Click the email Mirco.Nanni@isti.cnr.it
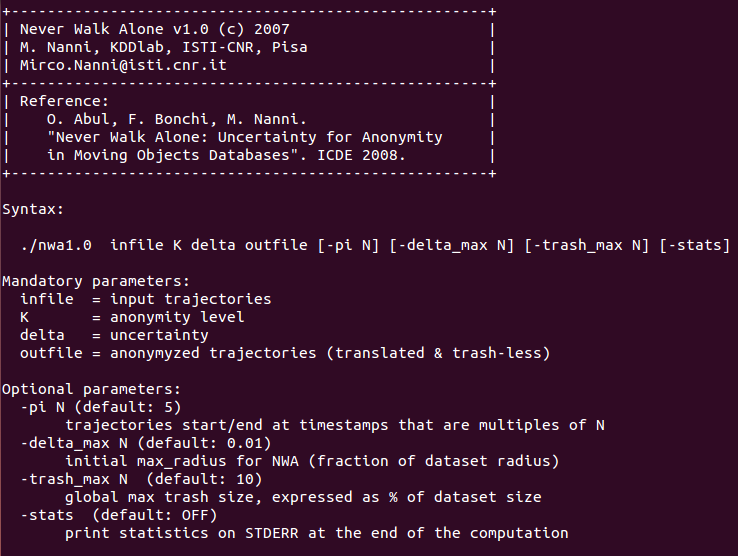 123,65
